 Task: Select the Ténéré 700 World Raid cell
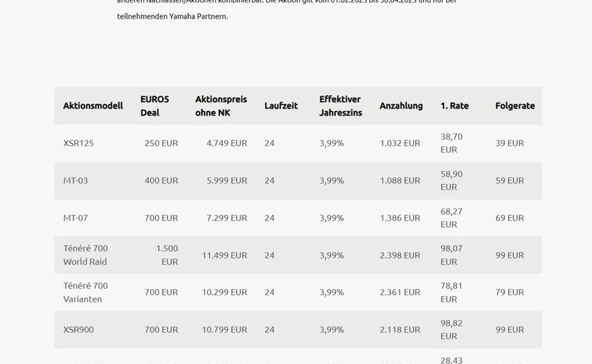tap(85, 255)
